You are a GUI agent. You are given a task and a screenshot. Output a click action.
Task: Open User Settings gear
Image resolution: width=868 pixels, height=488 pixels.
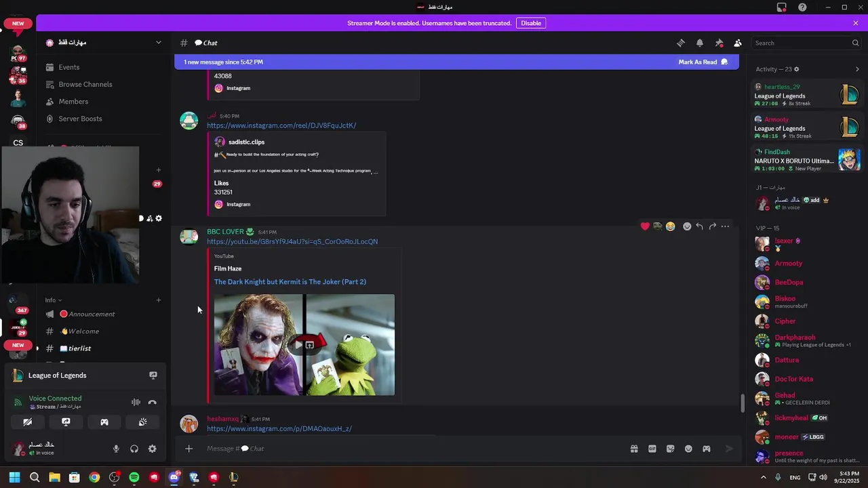point(153,449)
